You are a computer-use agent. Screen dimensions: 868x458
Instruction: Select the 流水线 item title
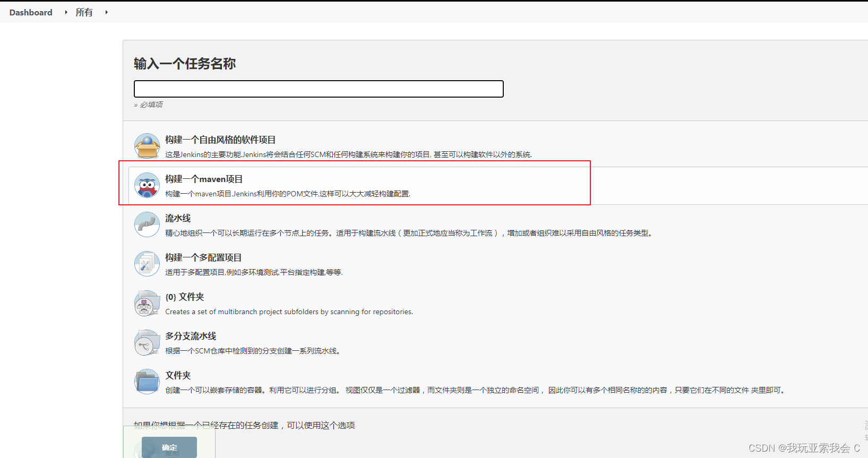[178, 218]
